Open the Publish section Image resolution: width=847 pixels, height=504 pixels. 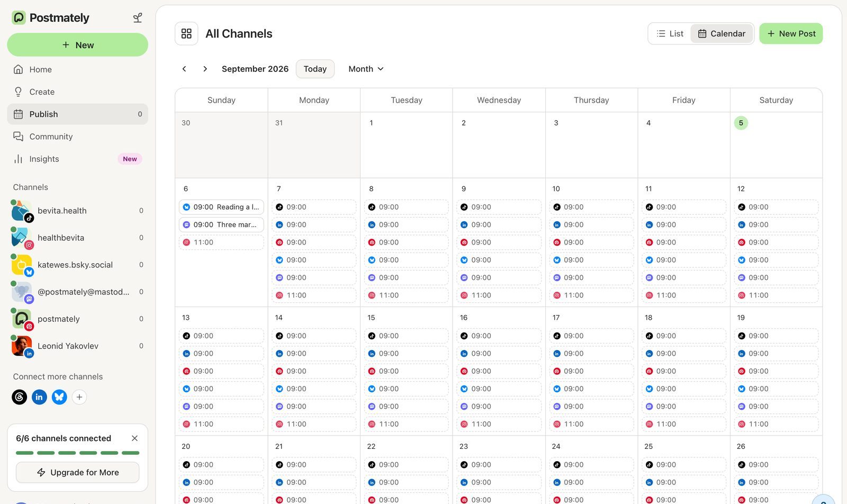click(78, 114)
